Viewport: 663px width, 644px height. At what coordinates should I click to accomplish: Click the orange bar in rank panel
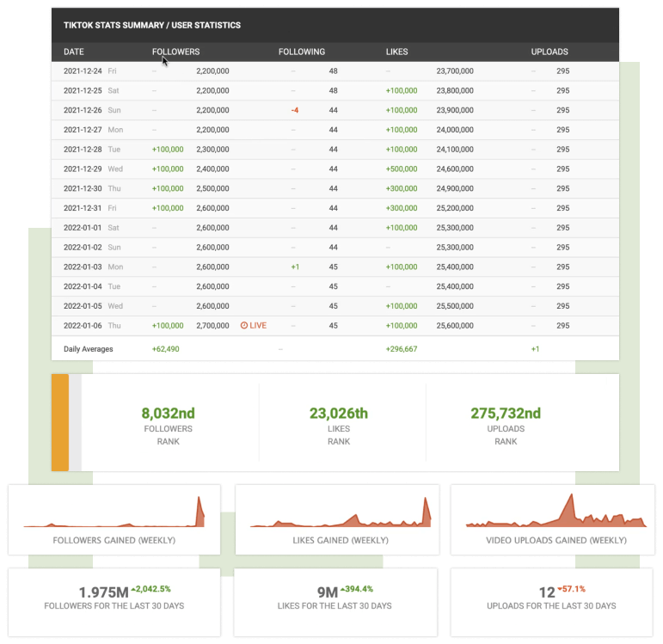[60, 422]
